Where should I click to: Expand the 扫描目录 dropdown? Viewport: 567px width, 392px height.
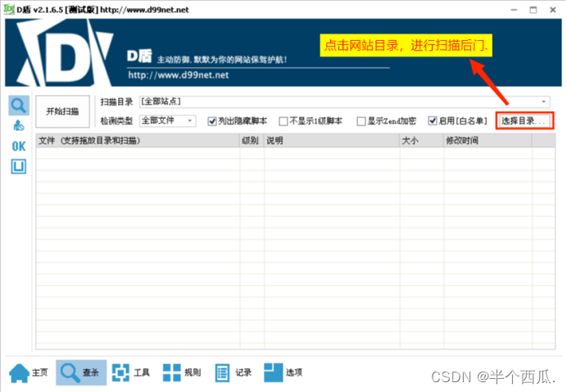tap(543, 101)
